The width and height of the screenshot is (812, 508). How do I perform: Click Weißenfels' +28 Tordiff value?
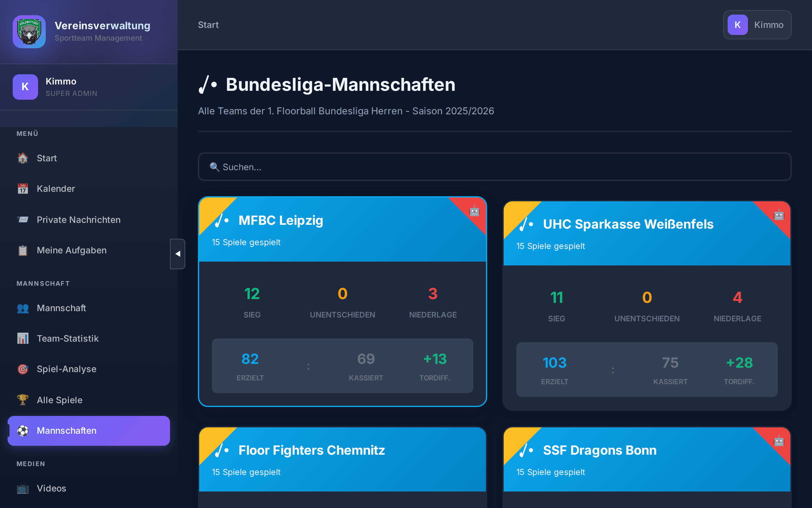(x=739, y=363)
